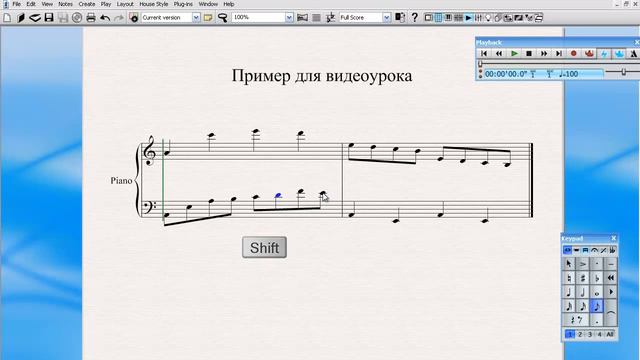Screen dimensions: 640x360
Task: Open the Notes menu
Action: tap(65, 4)
